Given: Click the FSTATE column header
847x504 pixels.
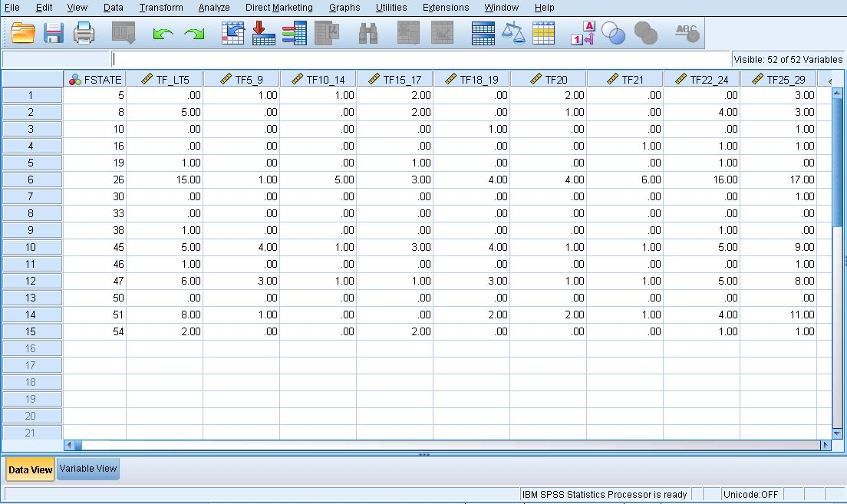Looking at the screenshot, I should (95, 79).
